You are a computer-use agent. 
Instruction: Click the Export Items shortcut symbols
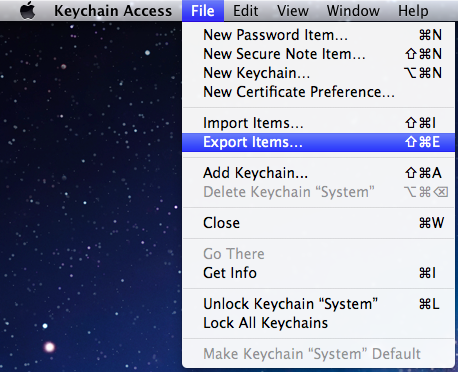[422, 142]
